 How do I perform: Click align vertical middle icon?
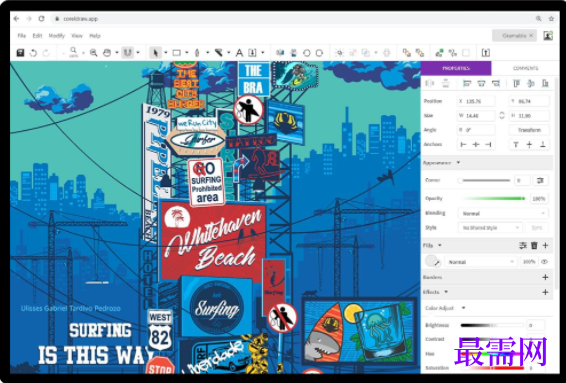(x=530, y=83)
